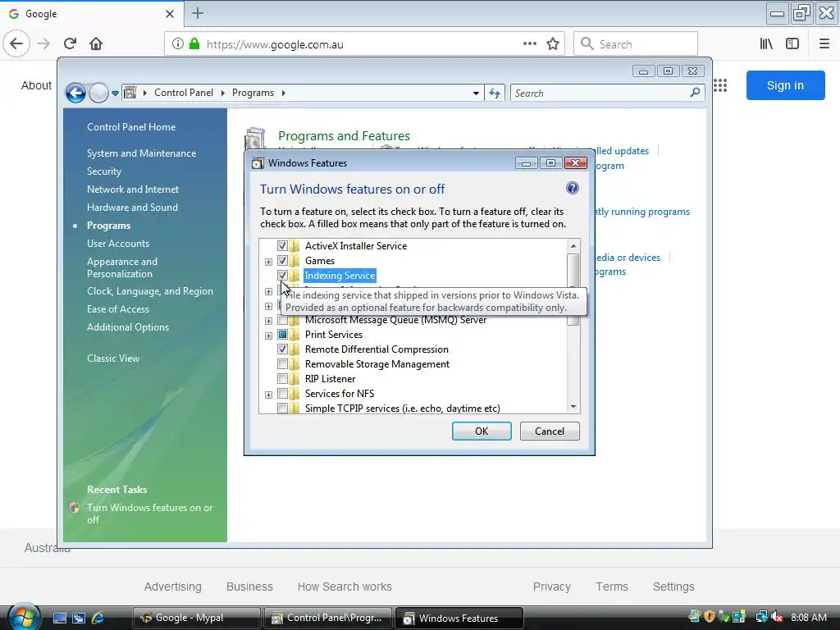This screenshot has height=630, width=840.
Task: Click the security shield tray icon
Action: pyautogui.click(x=710, y=617)
